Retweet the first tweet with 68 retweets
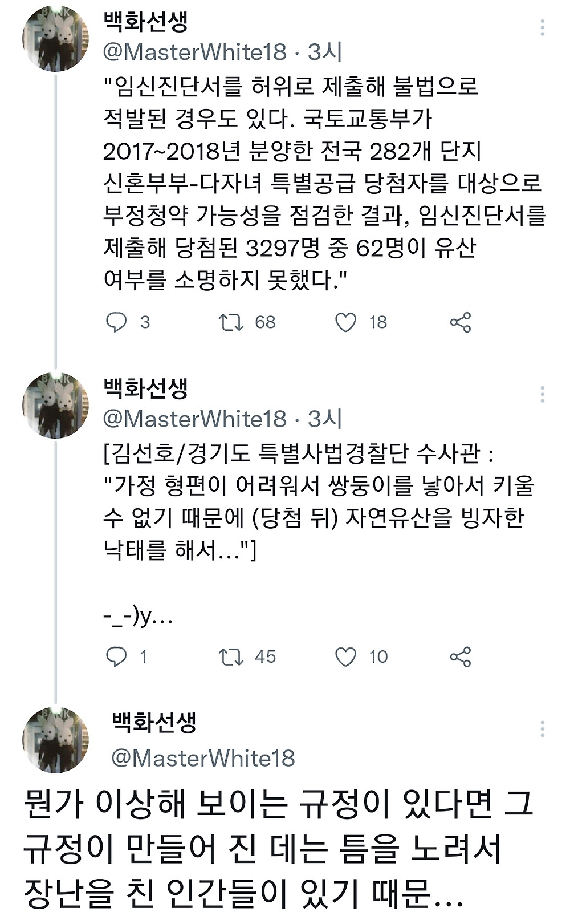The height and width of the screenshot is (924, 570). tap(231, 322)
